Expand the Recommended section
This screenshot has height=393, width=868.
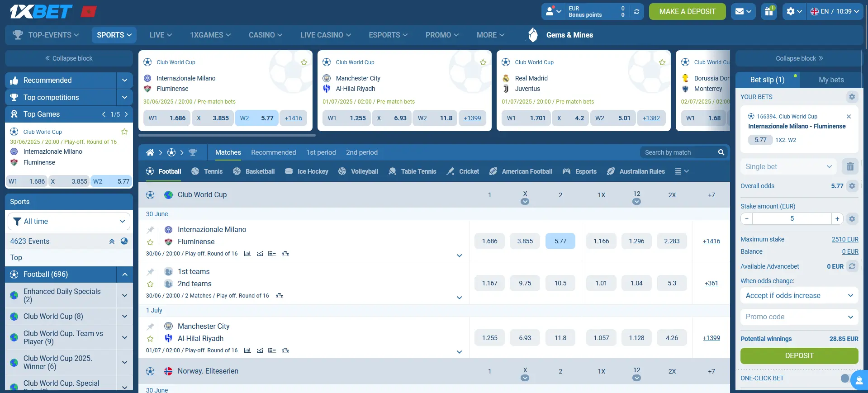point(124,80)
